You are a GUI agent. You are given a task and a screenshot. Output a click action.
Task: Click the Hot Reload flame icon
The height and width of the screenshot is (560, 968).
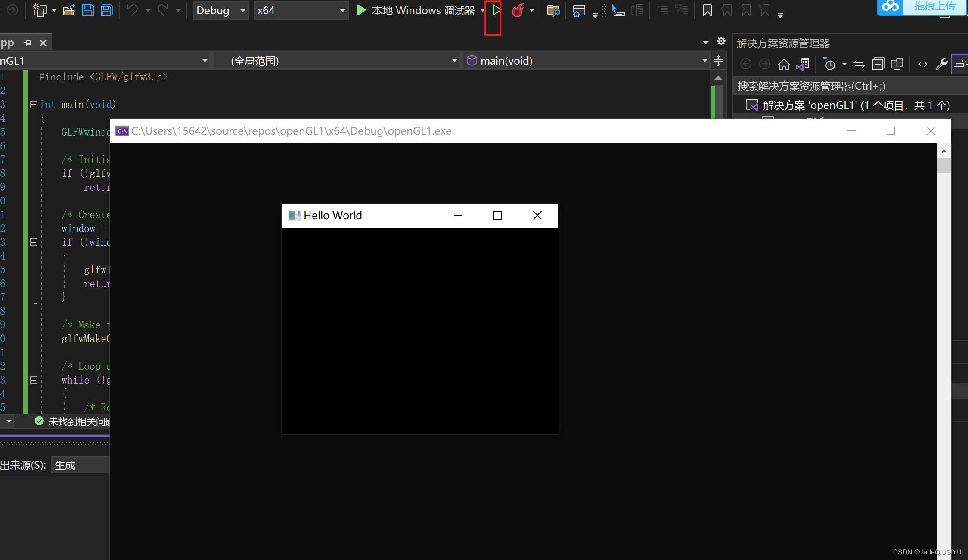click(518, 10)
